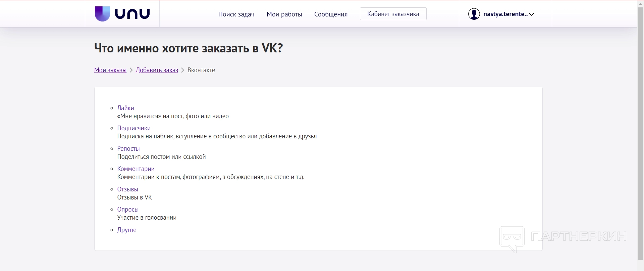Click the description Отзывы в VK

coord(135,197)
